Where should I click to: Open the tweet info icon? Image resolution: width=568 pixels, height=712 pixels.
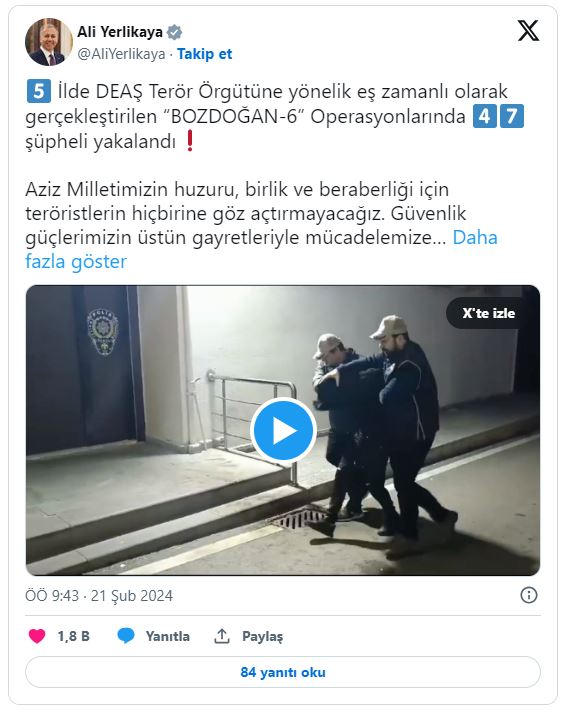coord(528,595)
